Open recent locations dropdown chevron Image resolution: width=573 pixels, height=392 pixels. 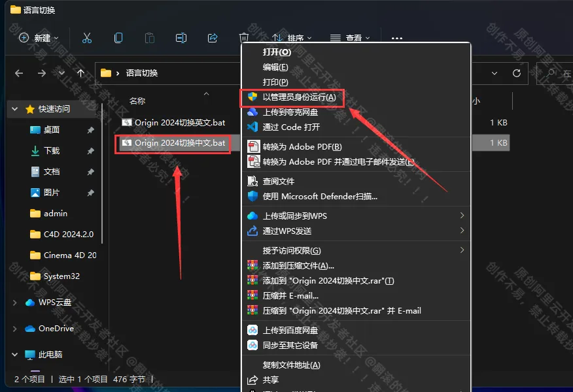tap(61, 73)
